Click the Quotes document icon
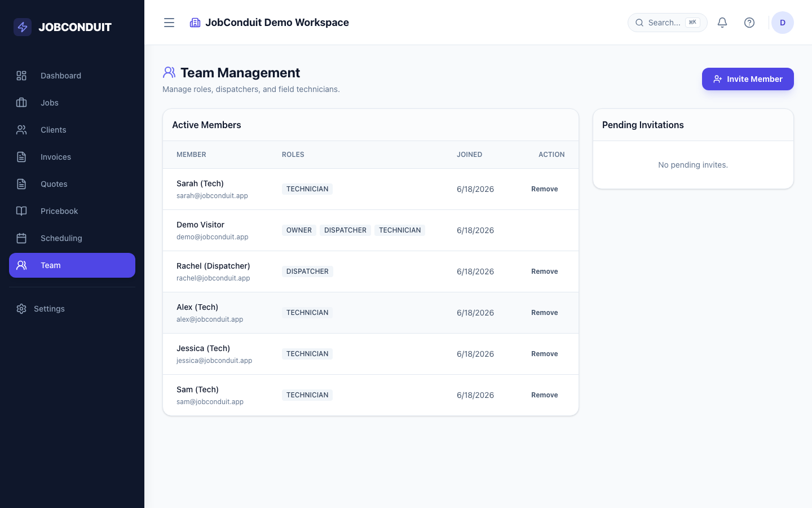Viewport: 812px width, 508px height. (21, 184)
